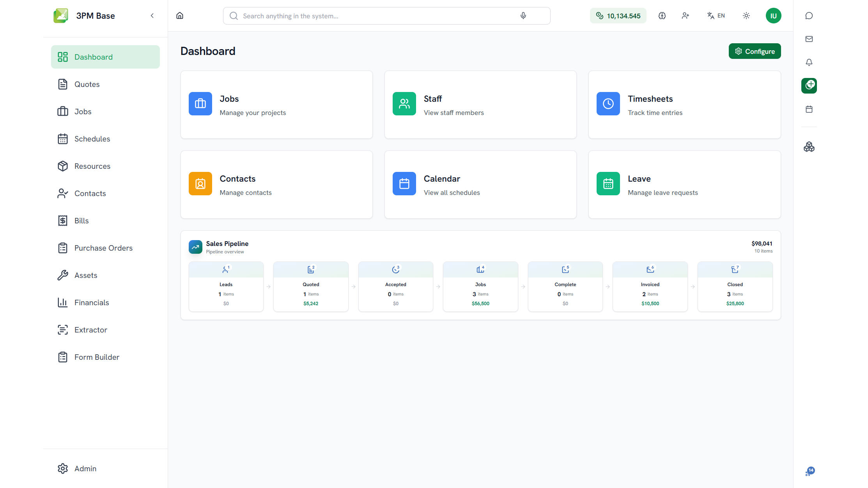868x488 pixels.
Task: Click the Sales Pipeline title
Action: point(227,244)
